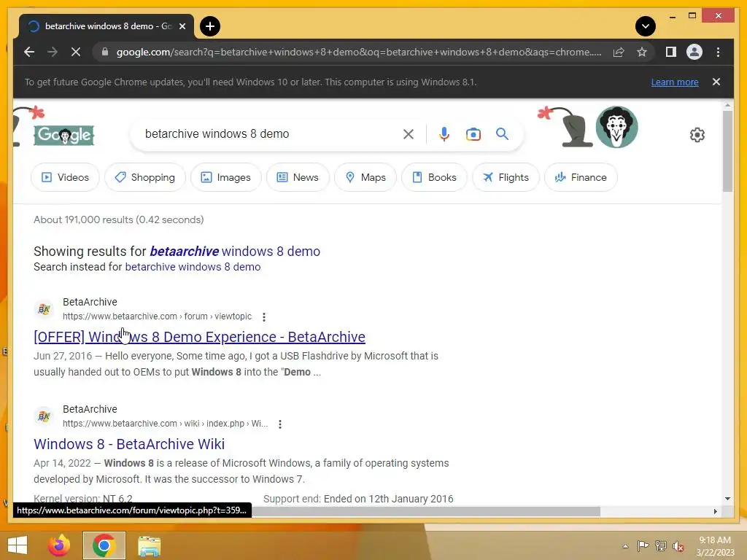Open the Chrome profile avatar

(694, 52)
